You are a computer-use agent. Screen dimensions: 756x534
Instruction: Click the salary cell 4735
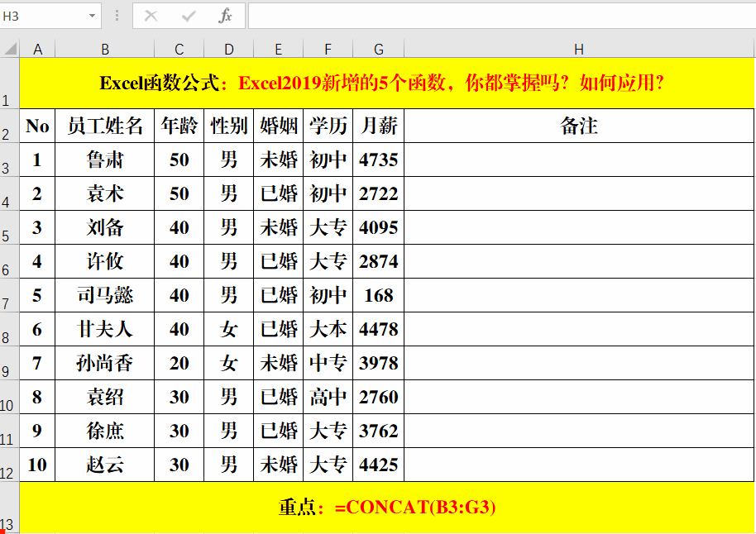[379, 160]
